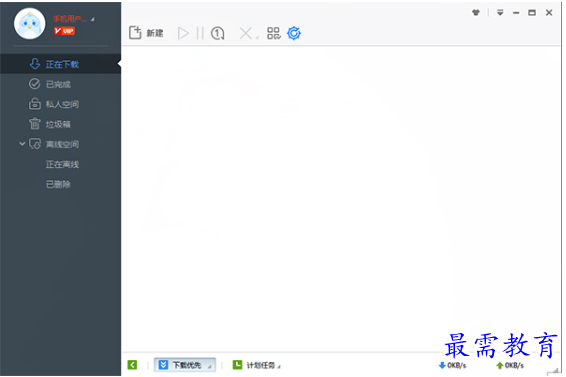The height and width of the screenshot is (377, 566).
Task: Click the red 手机用户 username
Action: tap(70, 19)
